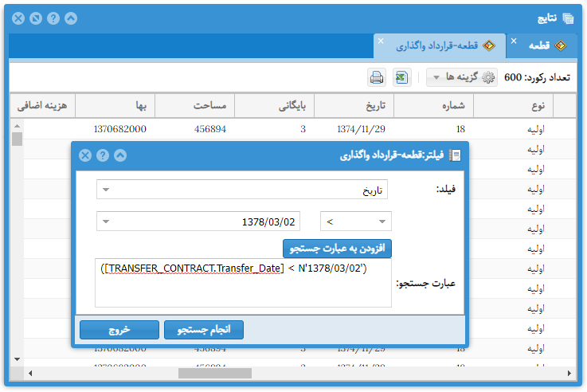Click the down arrow of vertical scrollbar
Screen dimensions: 587x392
(x=17, y=359)
